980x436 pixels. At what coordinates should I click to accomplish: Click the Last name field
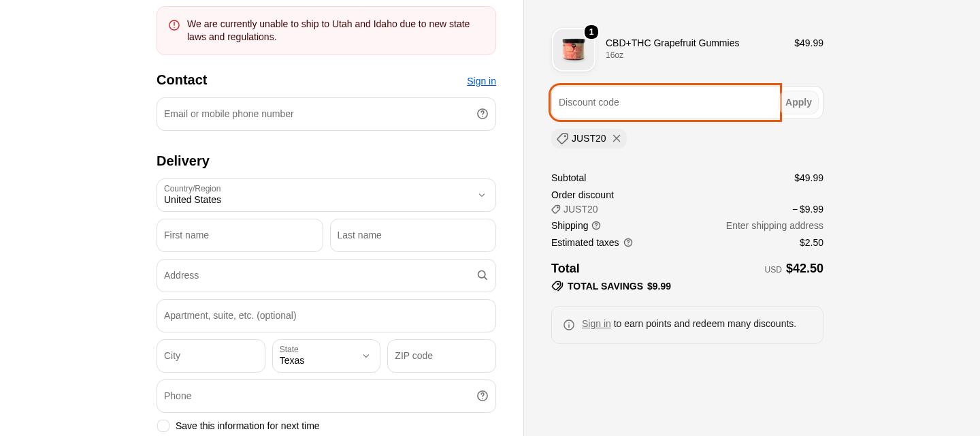tap(413, 235)
